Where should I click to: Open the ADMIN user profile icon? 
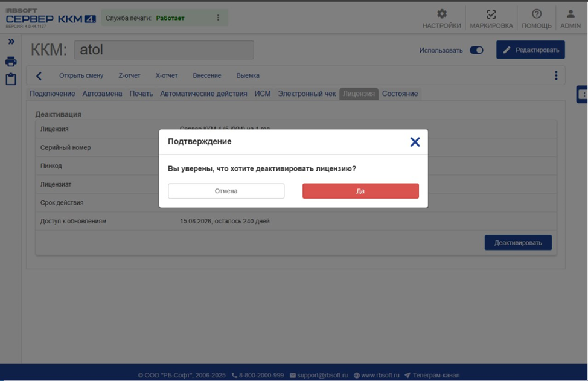(570, 14)
